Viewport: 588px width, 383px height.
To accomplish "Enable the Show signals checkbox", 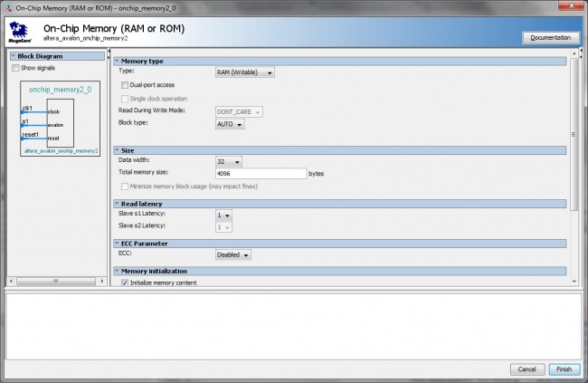I will click(x=15, y=68).
